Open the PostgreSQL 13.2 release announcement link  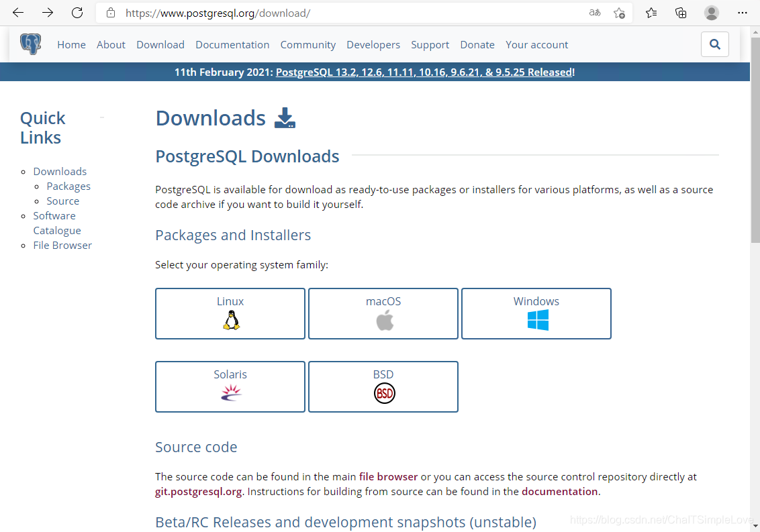pyautogui.click(x=424, y=72)
